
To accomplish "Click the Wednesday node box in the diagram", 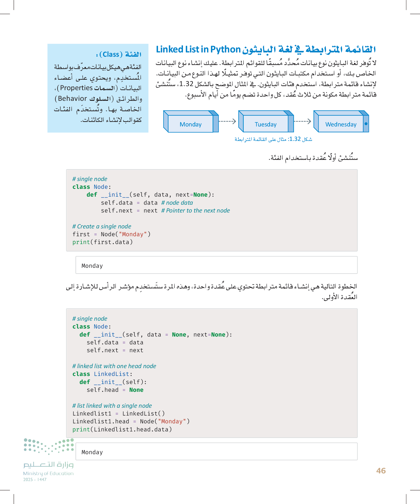I will click(x=341, y=124).
